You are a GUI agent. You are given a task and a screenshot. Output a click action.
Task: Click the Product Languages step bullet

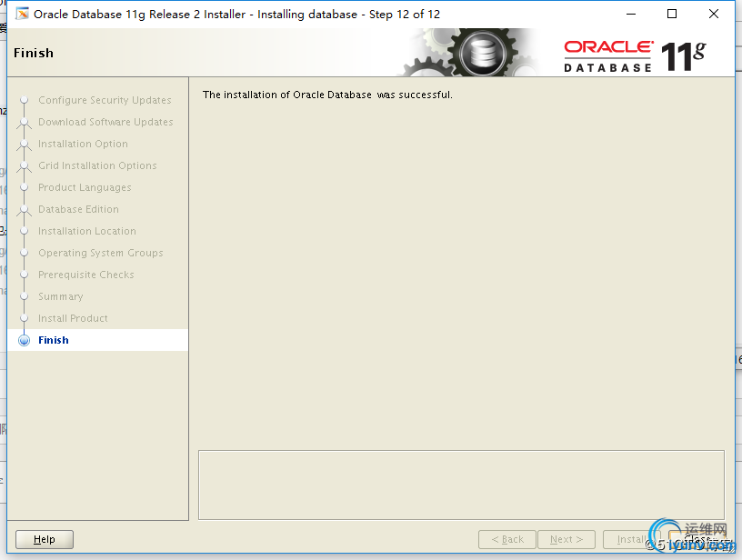pyautogui.click(x=25, y=187)
